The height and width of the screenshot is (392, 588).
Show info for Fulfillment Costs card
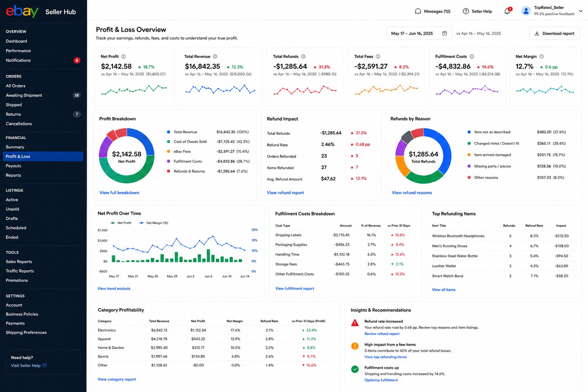[472, 56]
